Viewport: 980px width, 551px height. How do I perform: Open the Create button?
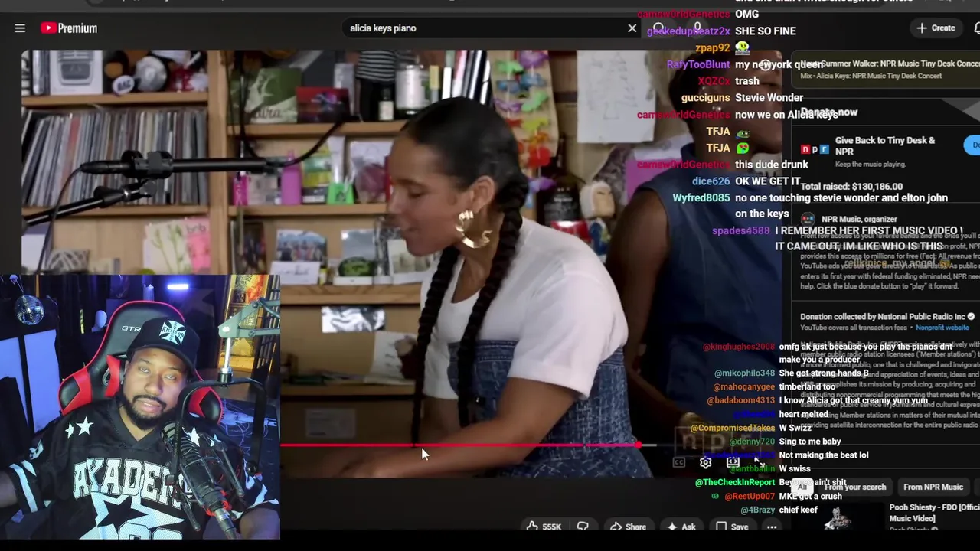click(936, 28)
